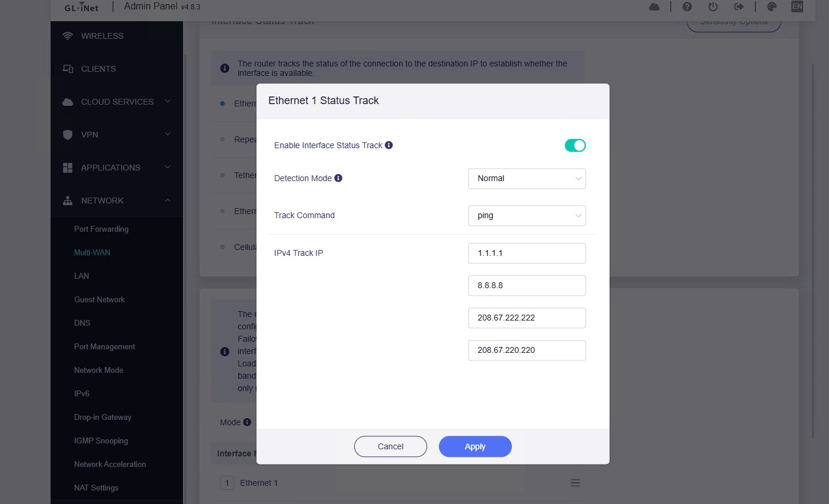Go to Port Forwarding in sidebar
Image resolution: width=829 pixels, height=504 pixels.
click(x=101, y=229)
